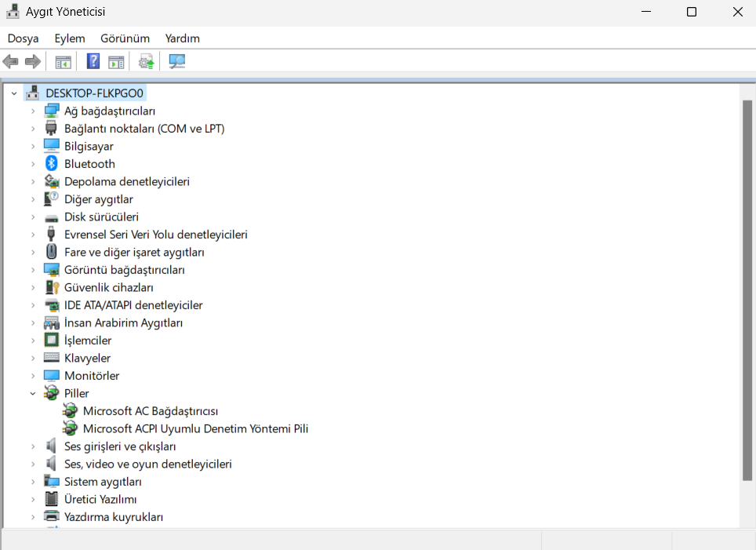Click the Diğer aygıtlar unknown-device icon

(51, 199)
